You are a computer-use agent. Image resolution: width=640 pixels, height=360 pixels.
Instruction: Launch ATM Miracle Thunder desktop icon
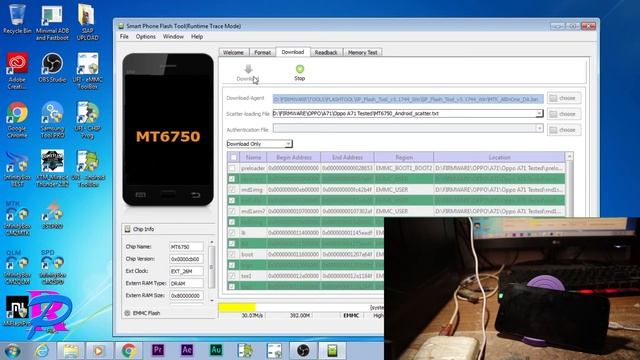(x=52, y=169)
